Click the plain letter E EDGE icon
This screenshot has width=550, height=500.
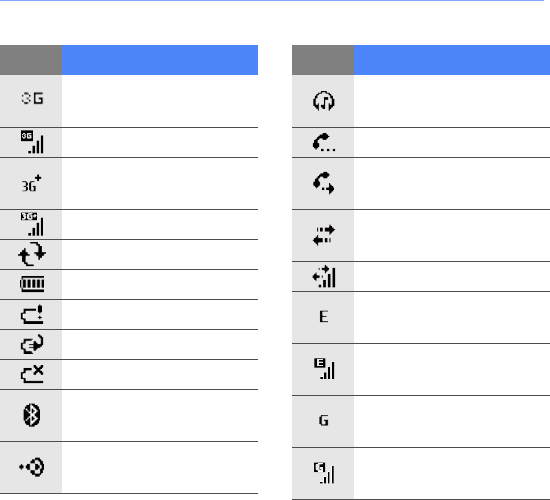(323, 317)
